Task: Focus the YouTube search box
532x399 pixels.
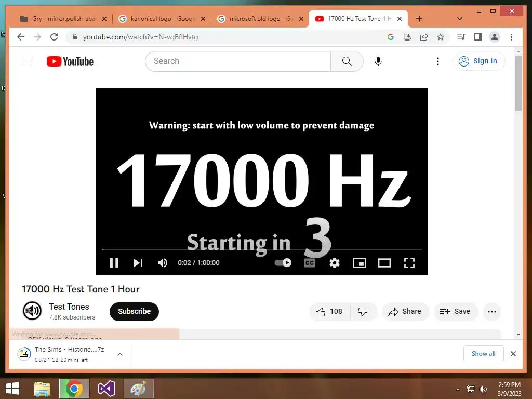Action: click(x=238, y=61)
